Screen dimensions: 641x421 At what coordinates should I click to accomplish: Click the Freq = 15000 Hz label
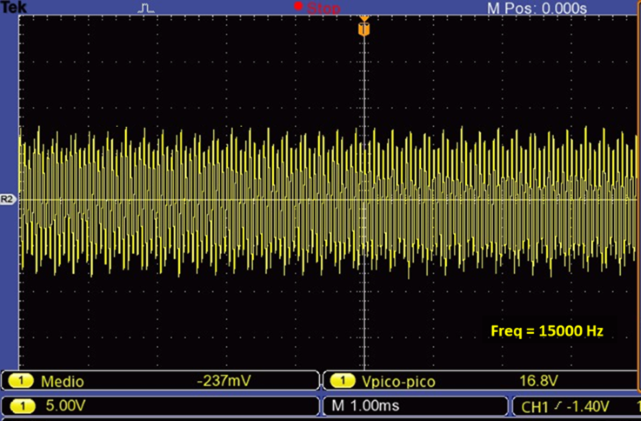[547, 331]
